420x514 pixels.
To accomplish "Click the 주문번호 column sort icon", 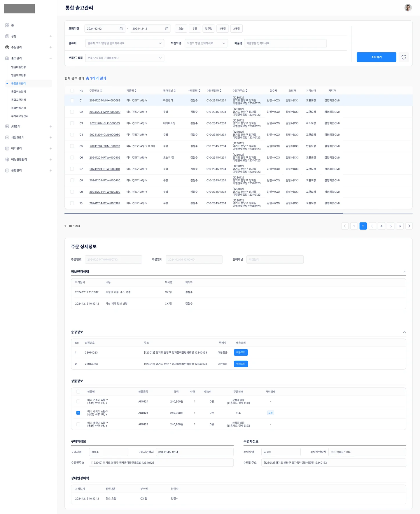I will tap(101, 91).
